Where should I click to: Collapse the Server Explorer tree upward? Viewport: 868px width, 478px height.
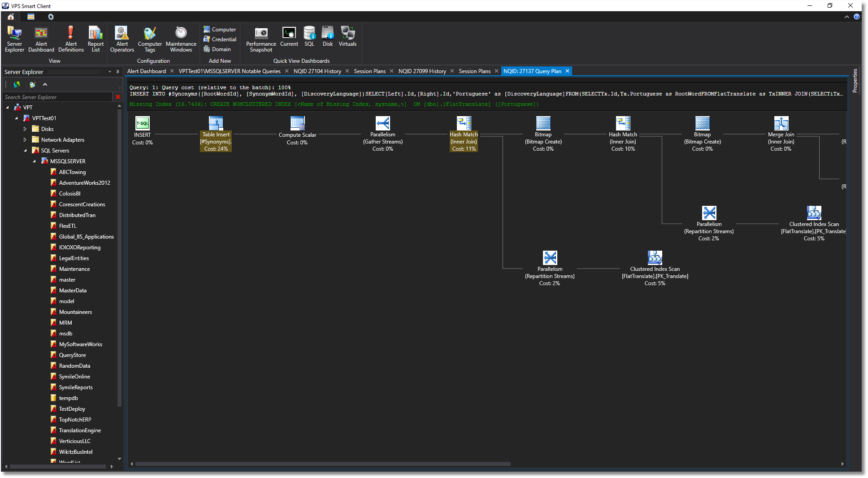[45, 84]
